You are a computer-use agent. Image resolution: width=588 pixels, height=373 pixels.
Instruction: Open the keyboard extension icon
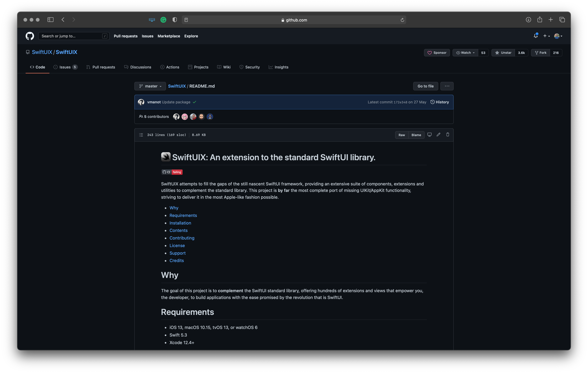point(152,20)
